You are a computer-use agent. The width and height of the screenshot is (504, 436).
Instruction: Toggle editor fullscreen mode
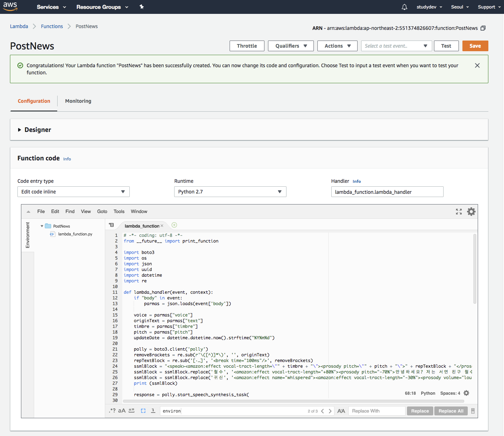coord(459,212)
